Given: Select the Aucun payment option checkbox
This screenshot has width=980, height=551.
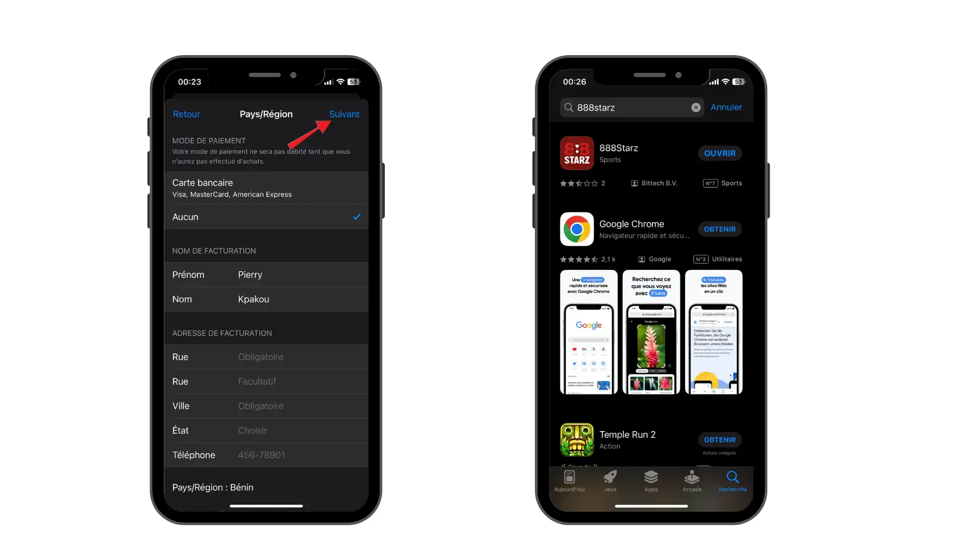Looking at the screenshot, I should (356, 217).
